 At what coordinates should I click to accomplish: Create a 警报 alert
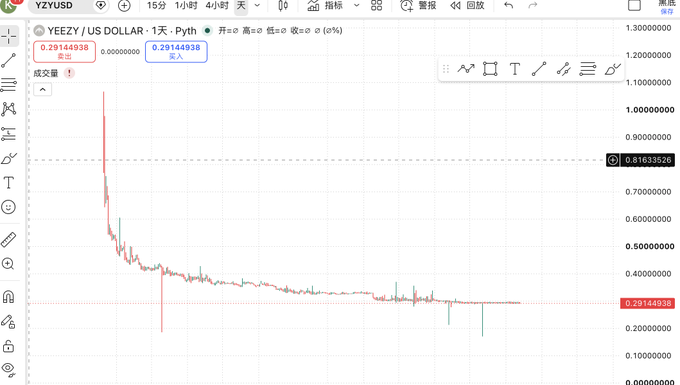[418, 6]
